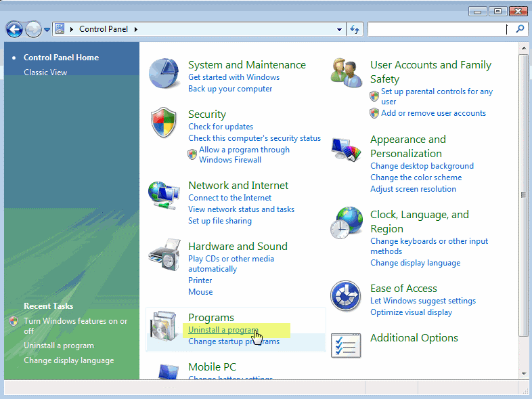
Task: Click Optimize visual display
Action: (411, 312)
